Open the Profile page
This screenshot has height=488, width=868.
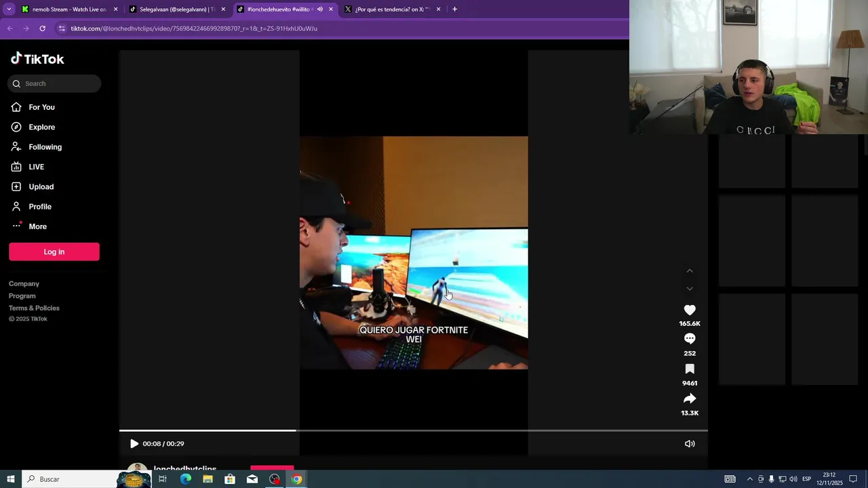tap(40, 207)
